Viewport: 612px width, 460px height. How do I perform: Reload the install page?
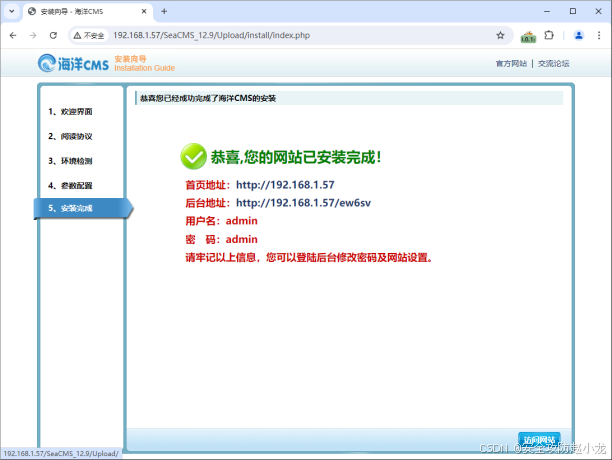53,36
